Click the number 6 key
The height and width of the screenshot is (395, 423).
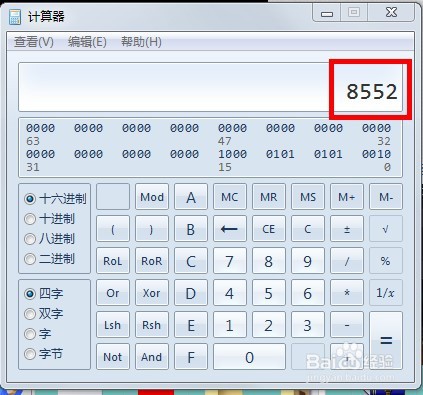pyautogui.click(x=308, y=293)
